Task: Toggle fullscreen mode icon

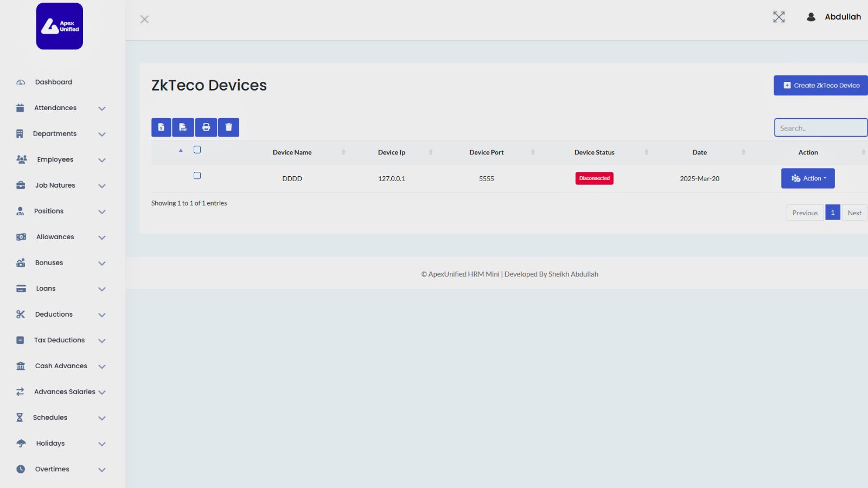Action: 779,17
